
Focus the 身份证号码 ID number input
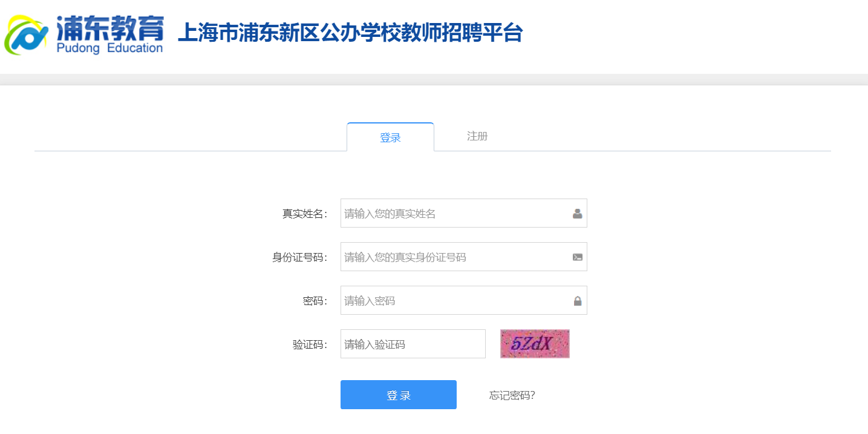point(454,257)
